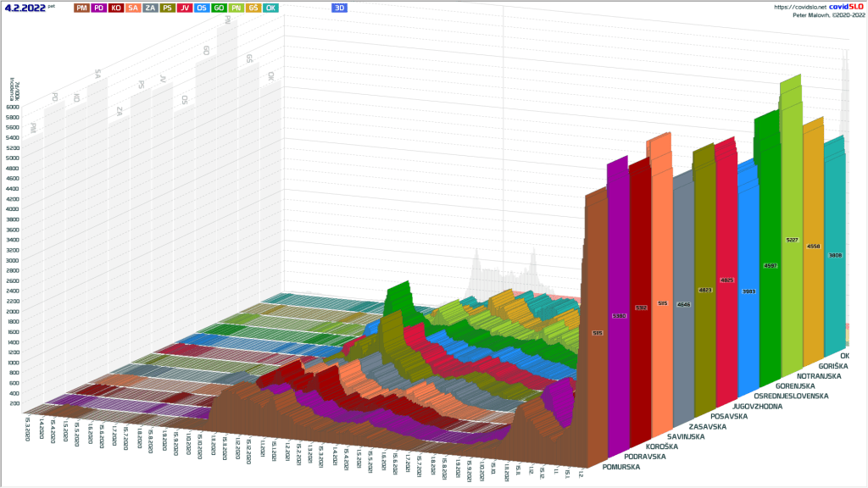Switch the chart using the 3D button
This screenshot has height=488, width=868.
339,7
